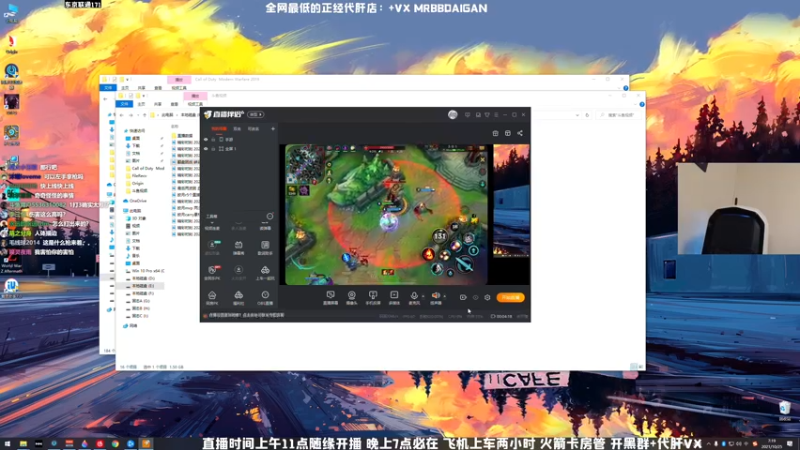Select OneDrive in Explorer navigation pane
This screenshot has width=800, height=450.
pos(136,201)
